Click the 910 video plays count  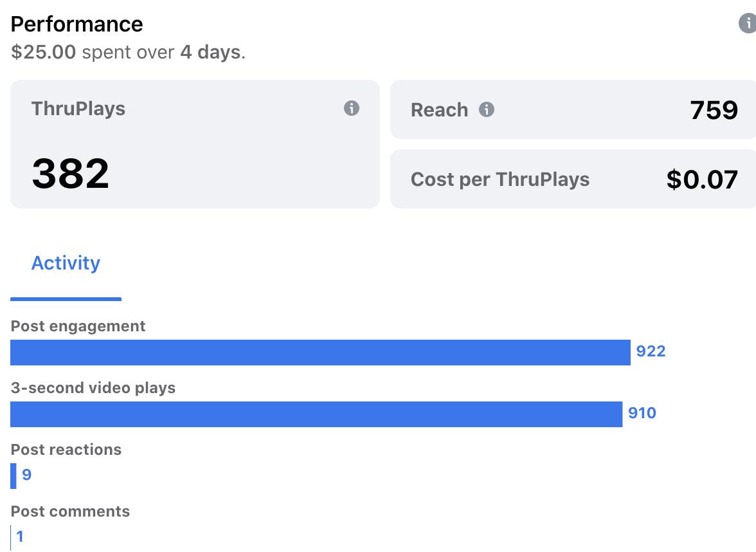point(642,413)
